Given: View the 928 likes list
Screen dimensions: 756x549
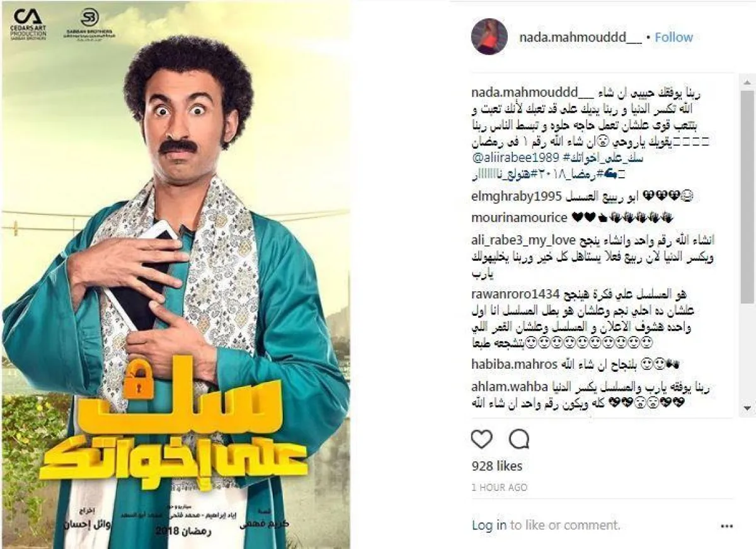Looking at the screenshot, I should (x=497, y=466).
